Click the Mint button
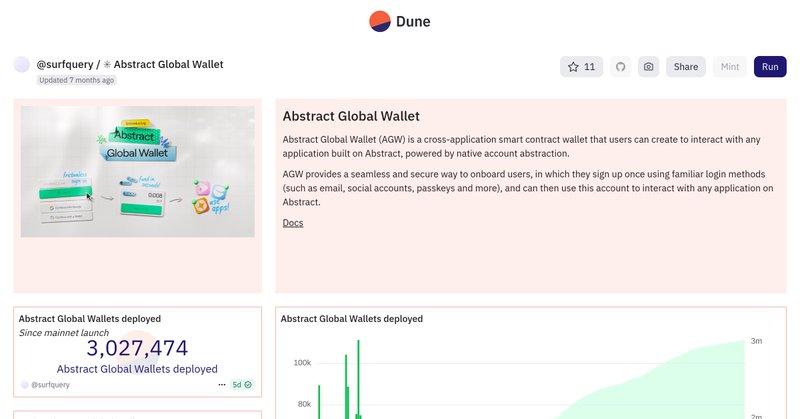800x419 pixels. (730, 67)
